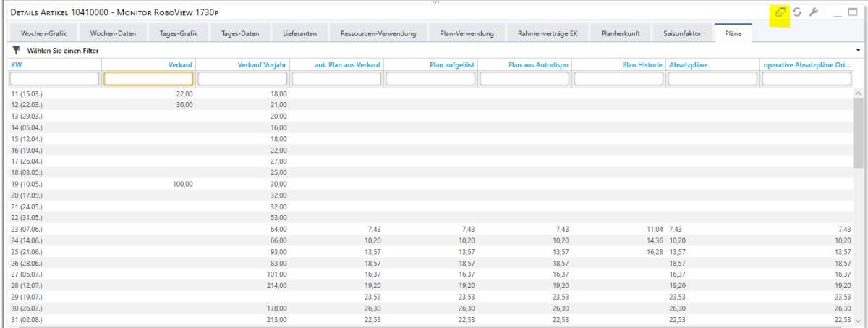Focus the Absatzpläne filter field
The image size is (868, 328).
[712, 79]
